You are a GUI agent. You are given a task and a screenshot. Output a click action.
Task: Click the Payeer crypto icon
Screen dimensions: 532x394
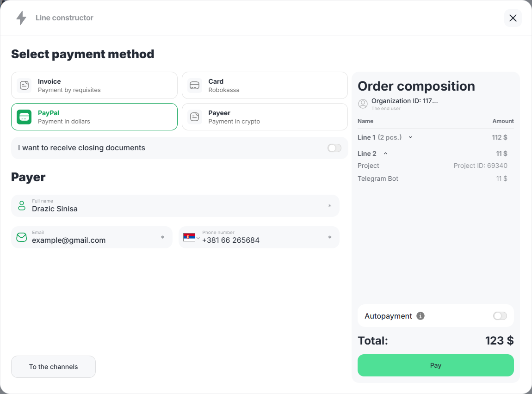coord(195,117)
